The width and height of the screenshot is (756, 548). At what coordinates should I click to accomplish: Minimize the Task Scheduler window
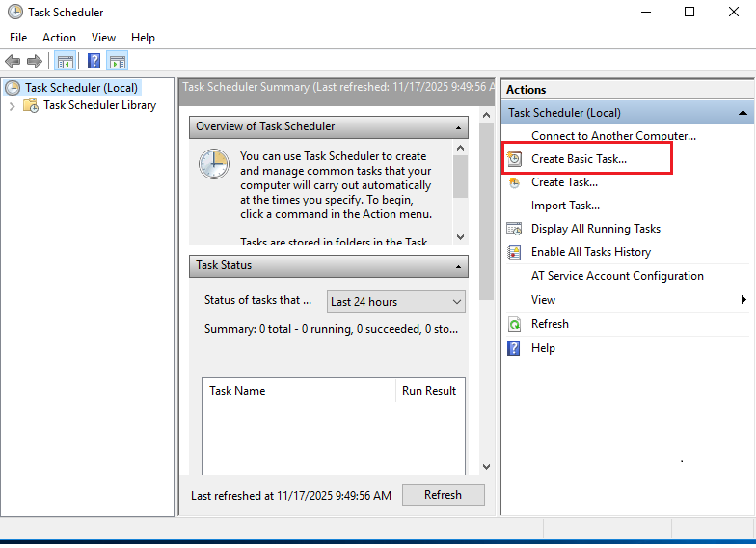click(646, 12)
